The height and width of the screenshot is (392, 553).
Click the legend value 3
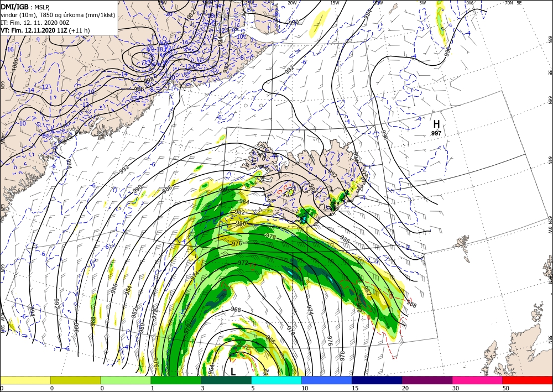click(x=203, y=388)
